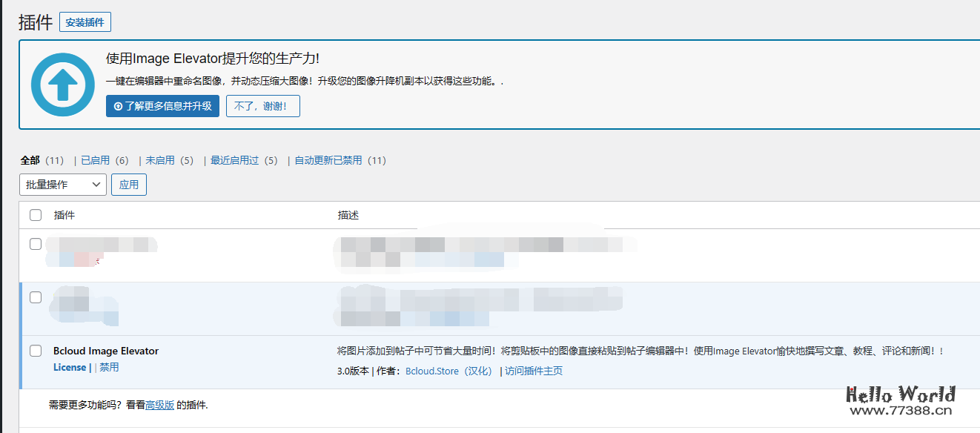980x433 pixels.
Task: Click 禁用 to deactivate Bcloud Image Elevator
Action: (108, 367)
